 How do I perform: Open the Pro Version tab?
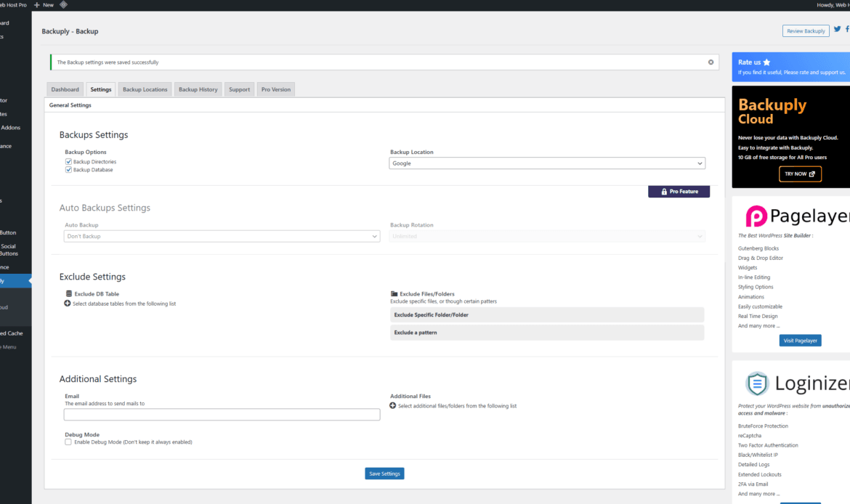275,89
